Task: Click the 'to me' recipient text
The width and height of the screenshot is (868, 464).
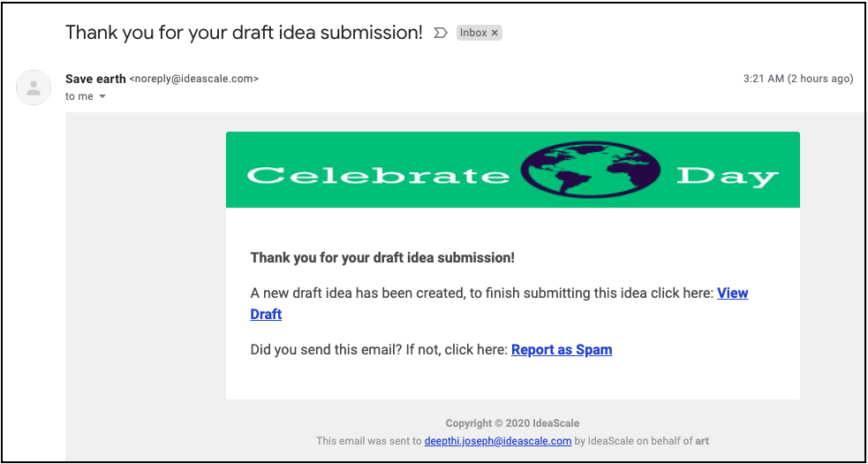Action: 79,97
